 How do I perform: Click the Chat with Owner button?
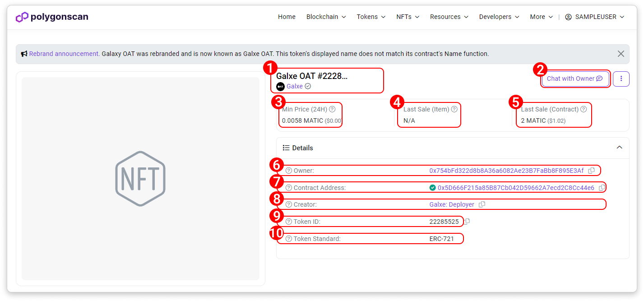tap(575, 79)
